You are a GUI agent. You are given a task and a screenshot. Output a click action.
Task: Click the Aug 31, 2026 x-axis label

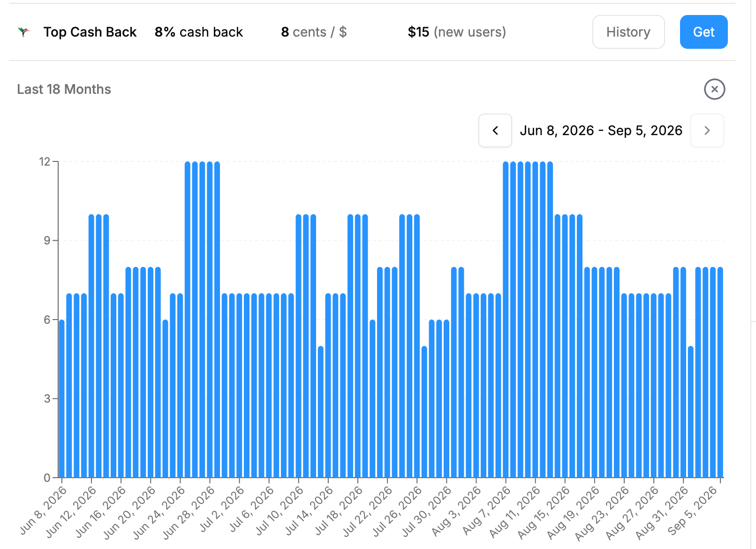pyautogui.click(x=661, y=512)
